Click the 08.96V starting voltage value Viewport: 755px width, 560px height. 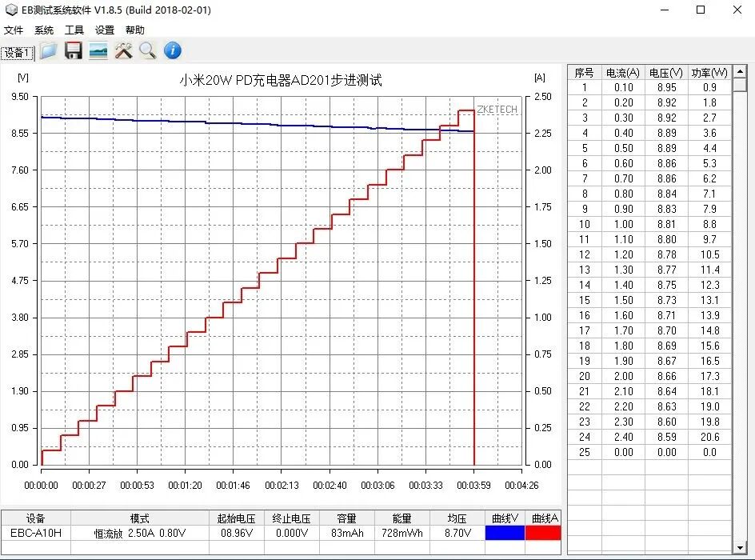[x=236, y=533]
